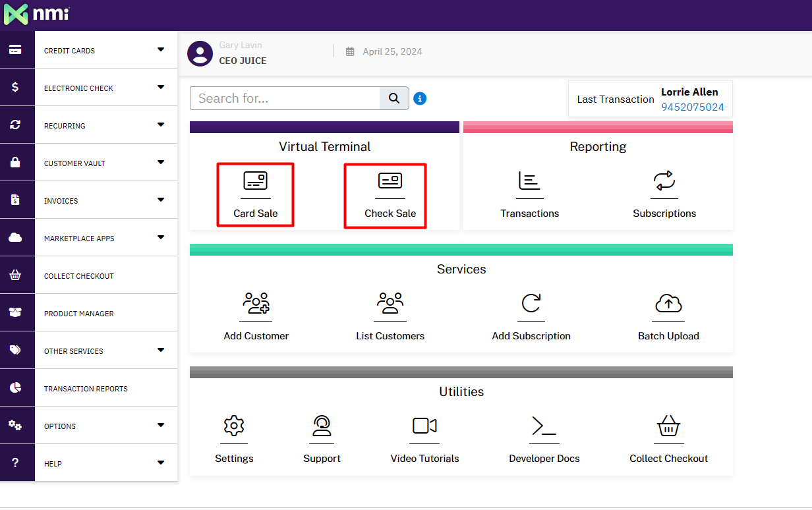Click the calendar icon beside the date
This screenshot has height=510, width=812.
click(350, 51)
